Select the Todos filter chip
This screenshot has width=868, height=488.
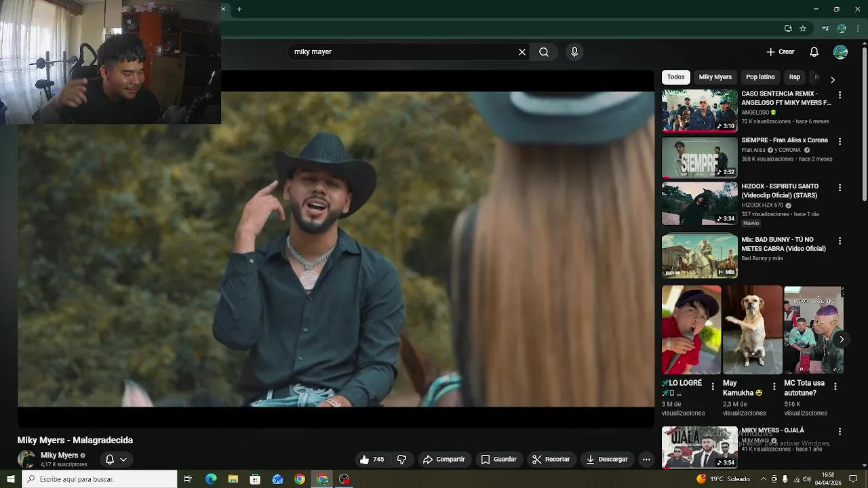[675, 77]
